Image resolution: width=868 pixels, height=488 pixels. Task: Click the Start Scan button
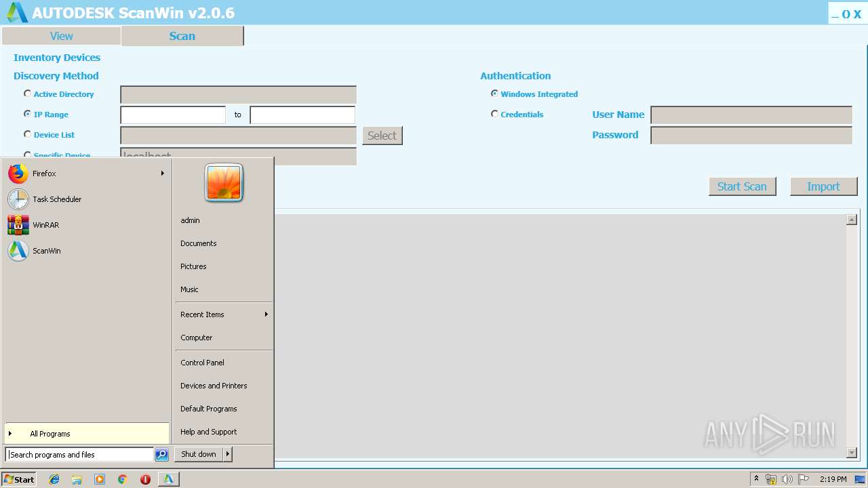[x=742, y=186]
